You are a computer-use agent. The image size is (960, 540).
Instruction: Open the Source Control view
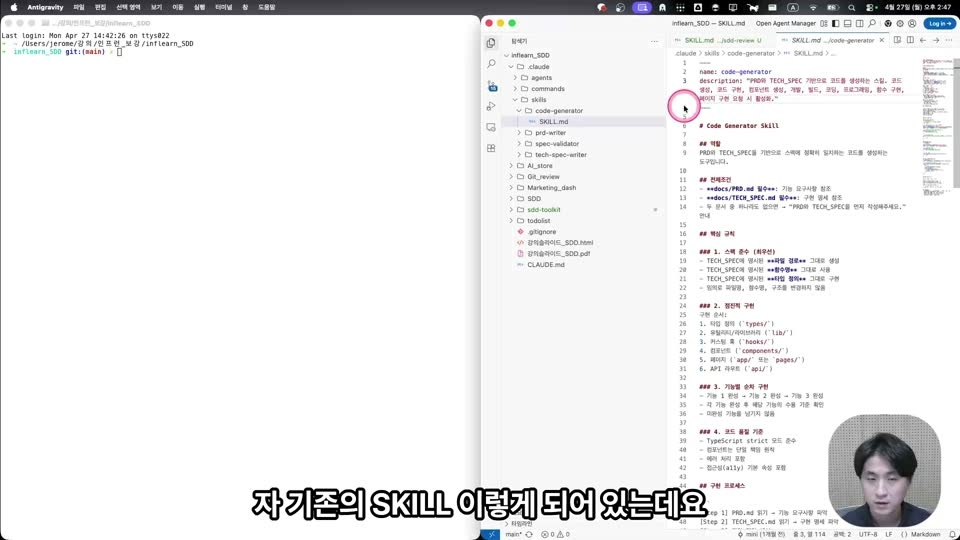(x=492, y=86)
